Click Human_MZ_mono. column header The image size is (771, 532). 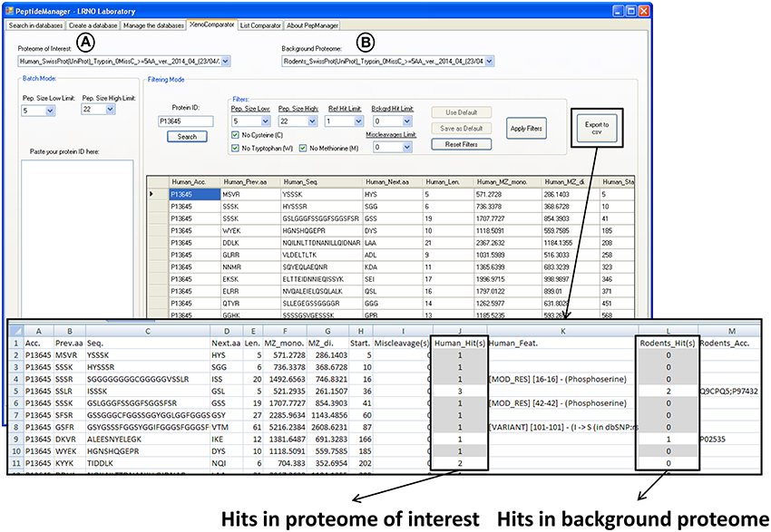tap(507, 182)
